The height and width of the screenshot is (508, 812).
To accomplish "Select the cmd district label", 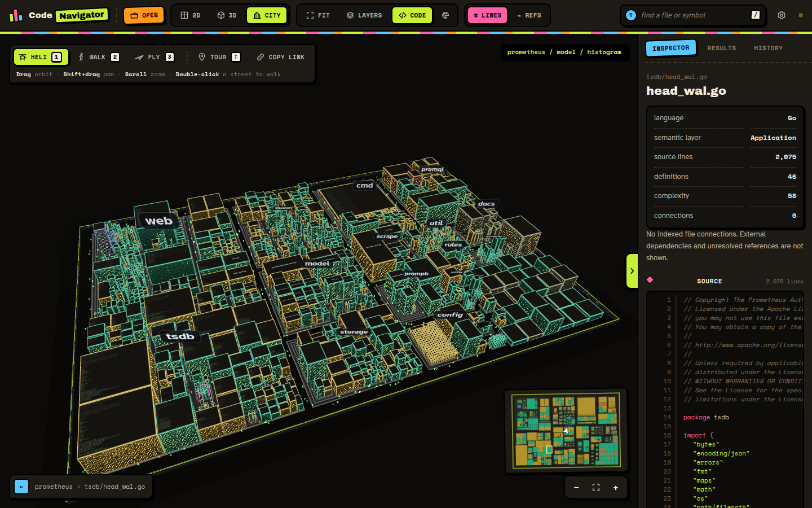I will pyautogui.click(x=365, y=185).
